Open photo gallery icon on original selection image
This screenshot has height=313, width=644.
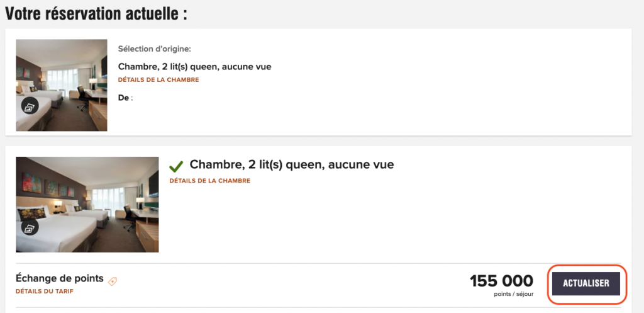click(30, 106)
